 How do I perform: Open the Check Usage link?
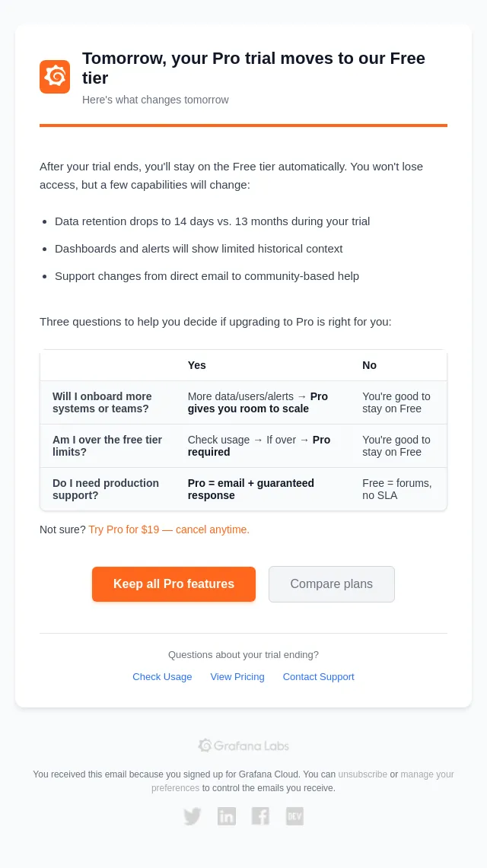point(162,676)
